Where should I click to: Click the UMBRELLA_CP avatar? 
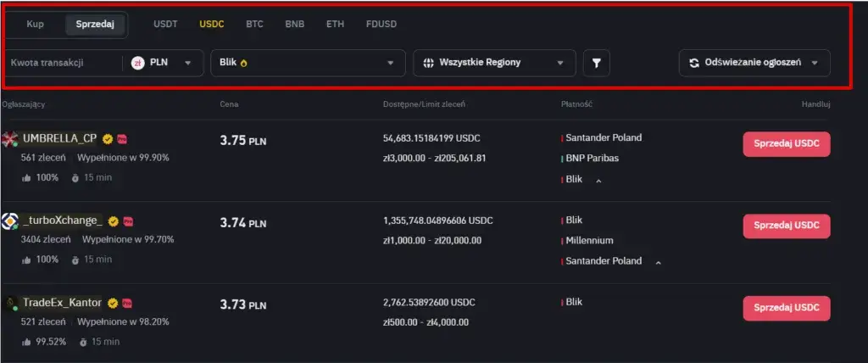tap(10, 139)
